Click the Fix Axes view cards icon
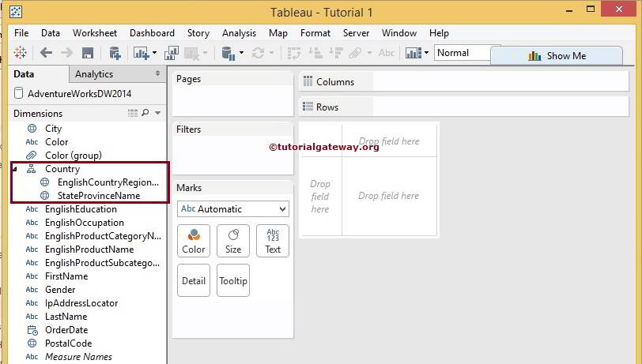This screenshot has width=642, height=364. [414, 53]
